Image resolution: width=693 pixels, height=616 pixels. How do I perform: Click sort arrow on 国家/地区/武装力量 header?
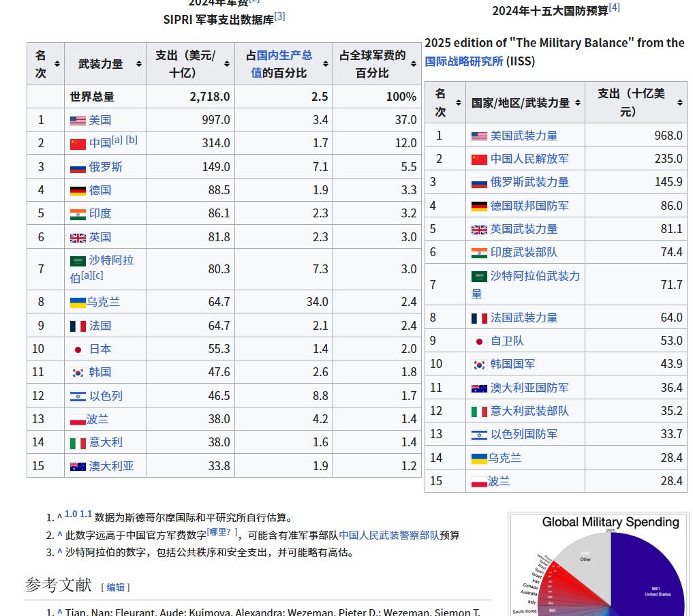[x=577, y=102]
